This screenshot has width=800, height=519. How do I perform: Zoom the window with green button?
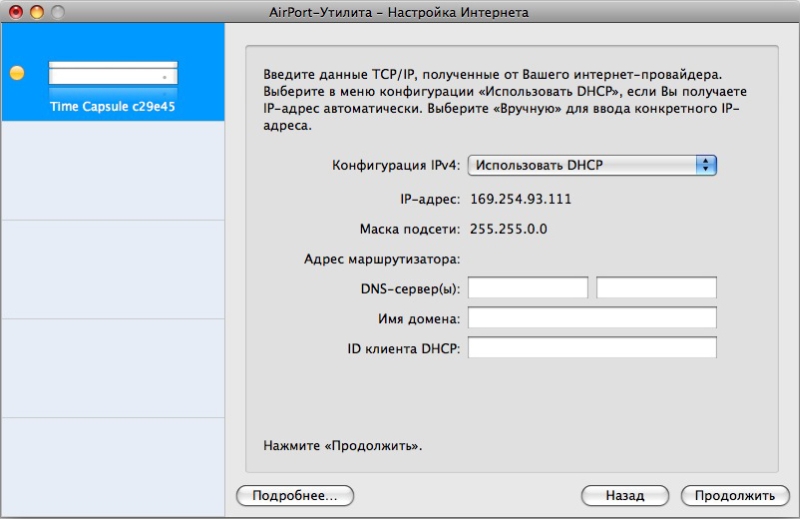tap(57, 12)
